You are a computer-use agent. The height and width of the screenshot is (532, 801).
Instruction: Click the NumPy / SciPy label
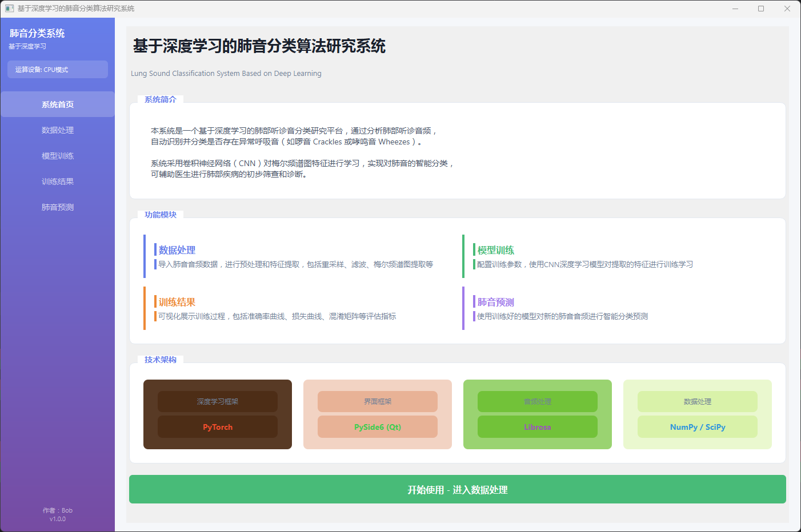(698, 427)
